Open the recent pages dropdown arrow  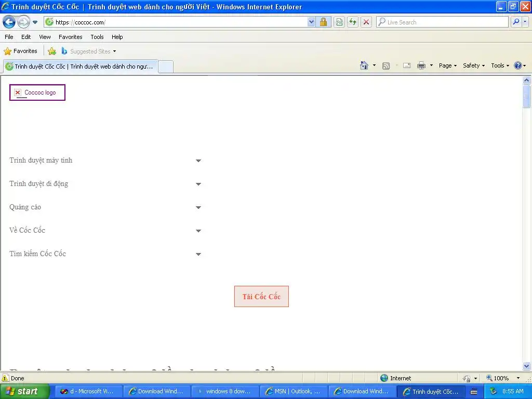[35, 22]
